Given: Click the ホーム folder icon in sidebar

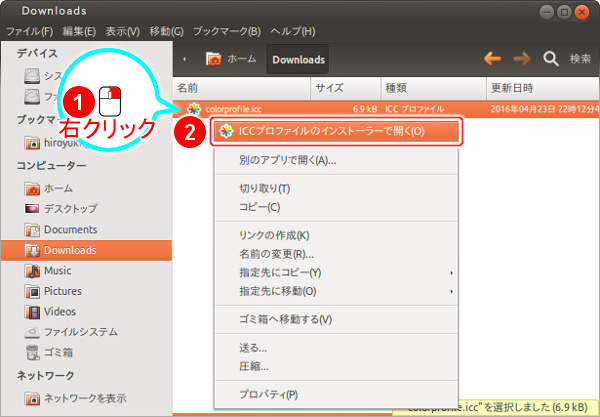Looking at the screenshot, I should coord(32,189).
